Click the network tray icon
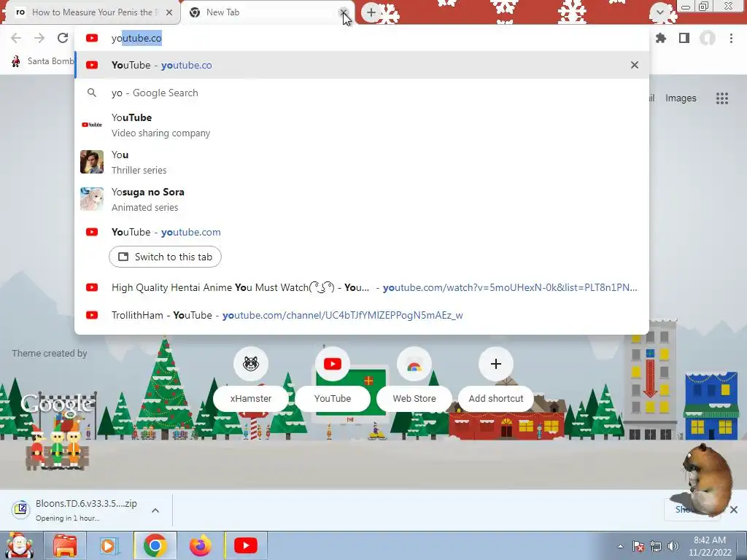The height and width of the screenshot is (560, 747). coord(656,547)
